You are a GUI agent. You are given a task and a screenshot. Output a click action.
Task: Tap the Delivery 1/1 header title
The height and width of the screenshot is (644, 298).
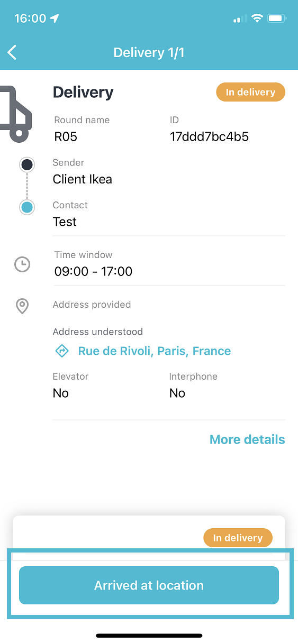149,52
